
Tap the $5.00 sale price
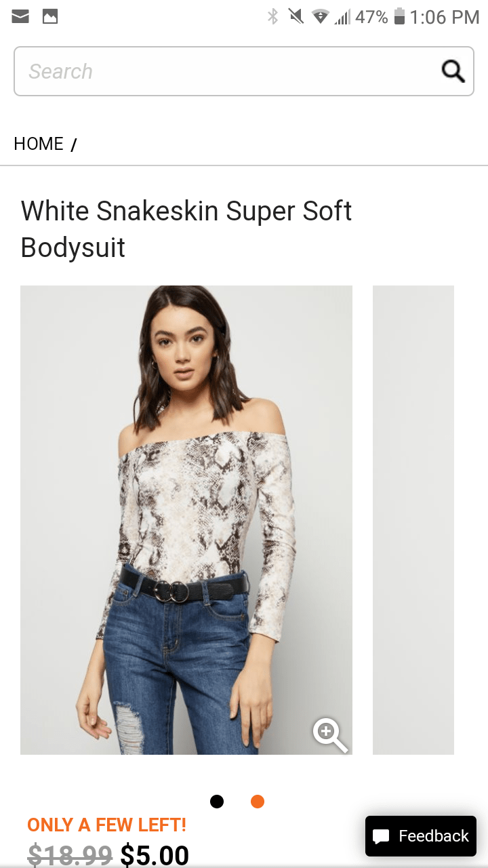pos(155,854)
